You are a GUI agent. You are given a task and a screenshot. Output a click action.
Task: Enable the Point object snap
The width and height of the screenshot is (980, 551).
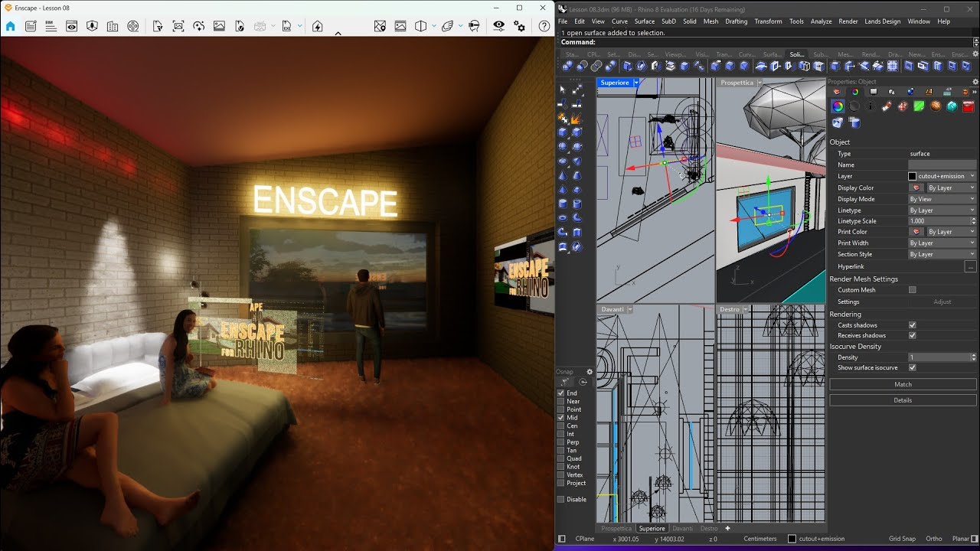[x=561, y=409]
